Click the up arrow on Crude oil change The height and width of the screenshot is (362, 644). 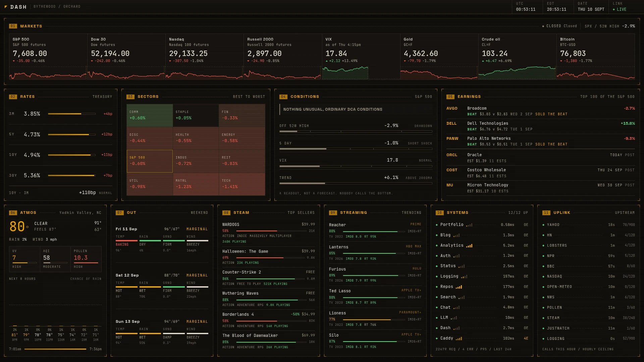(x=483, y=61)
